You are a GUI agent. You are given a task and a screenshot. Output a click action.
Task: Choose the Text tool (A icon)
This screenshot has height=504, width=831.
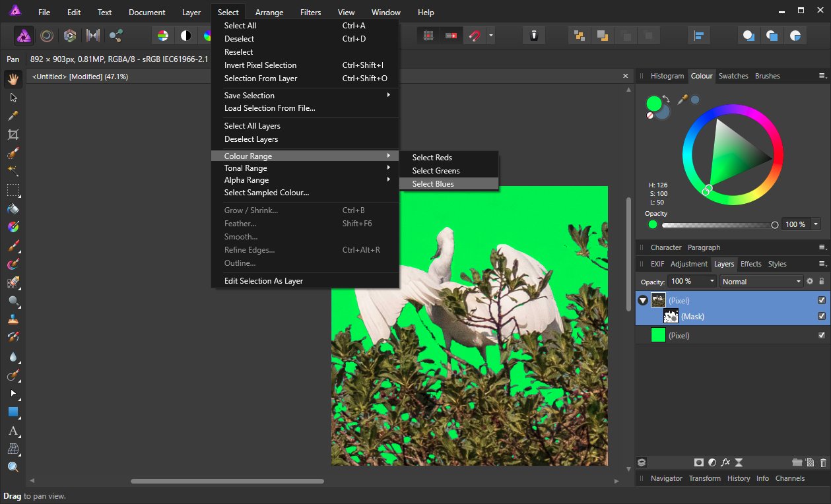13,431
